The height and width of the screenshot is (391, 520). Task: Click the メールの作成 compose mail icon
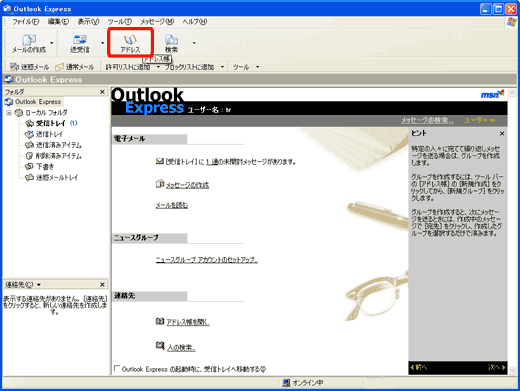pyautogui.click(x=29, y=43)
